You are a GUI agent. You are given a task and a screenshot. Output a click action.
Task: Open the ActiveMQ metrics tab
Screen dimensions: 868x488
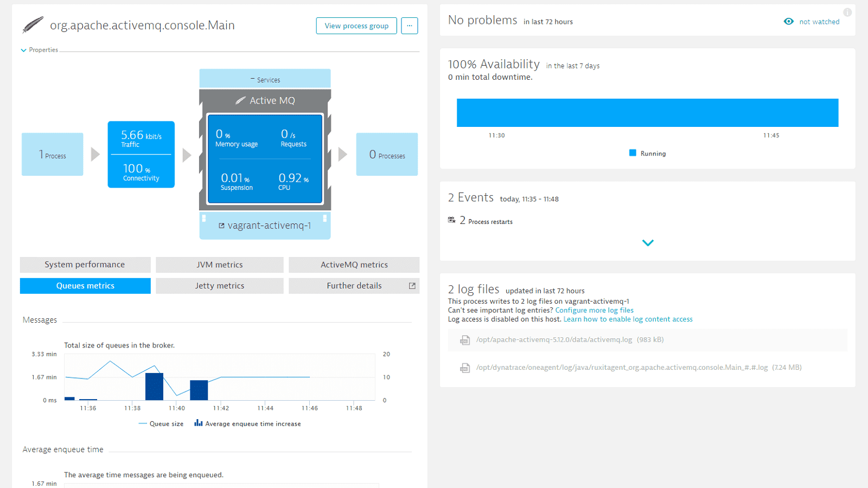354,265
